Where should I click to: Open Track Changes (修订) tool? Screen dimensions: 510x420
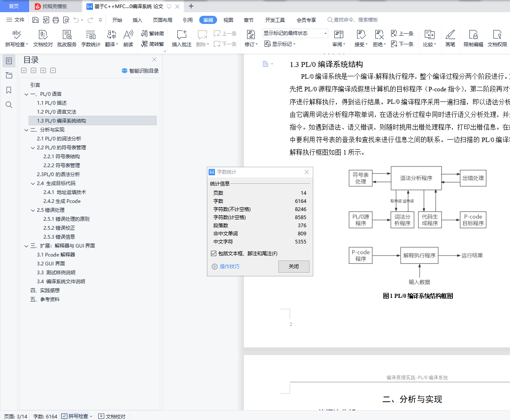[251, 39]
